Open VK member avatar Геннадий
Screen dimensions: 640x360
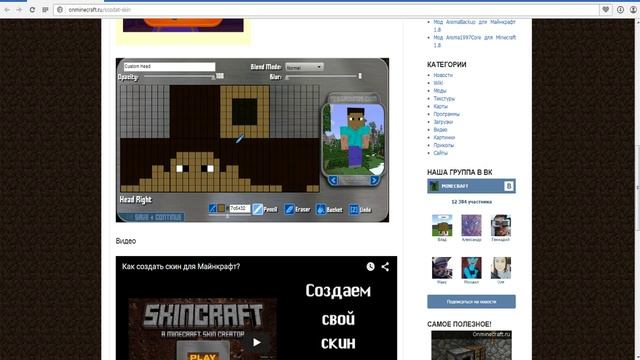[500, 225]
